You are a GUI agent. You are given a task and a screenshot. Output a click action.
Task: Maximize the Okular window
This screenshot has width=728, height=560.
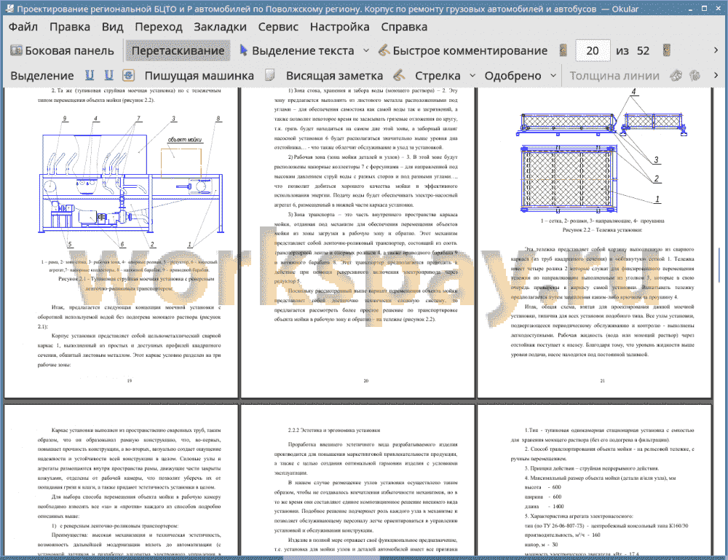pyautogui.click(x=704, y=8)
